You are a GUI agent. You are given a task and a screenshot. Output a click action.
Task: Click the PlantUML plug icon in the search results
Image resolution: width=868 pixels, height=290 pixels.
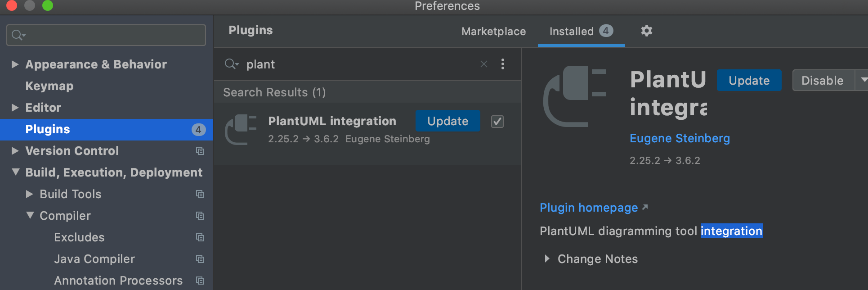point(241,130)
